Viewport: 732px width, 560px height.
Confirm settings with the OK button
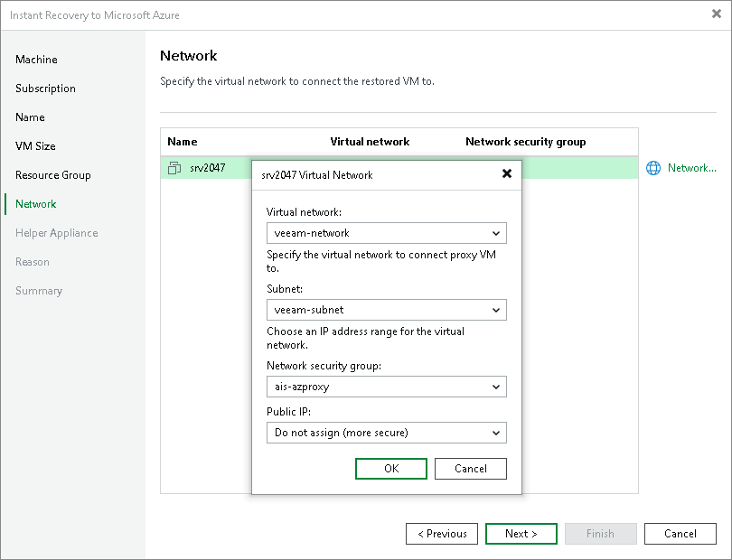tap(390, 469)
